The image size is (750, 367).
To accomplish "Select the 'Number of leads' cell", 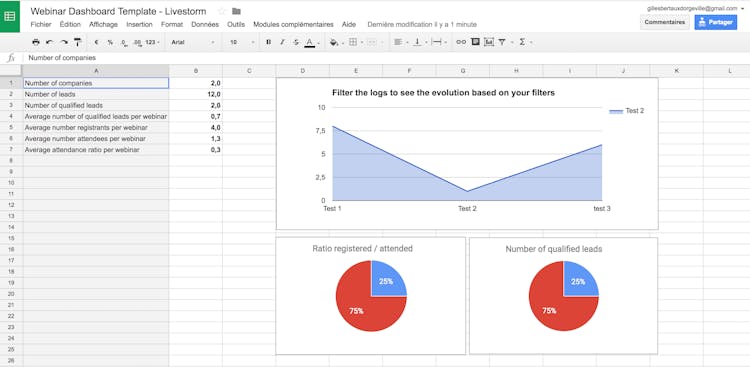I will coord(96,94).
